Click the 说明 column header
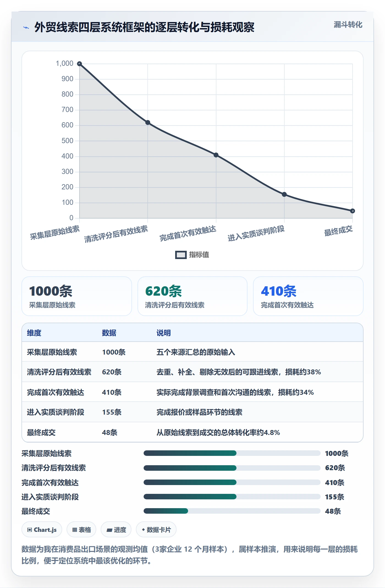 click(164, 333)
